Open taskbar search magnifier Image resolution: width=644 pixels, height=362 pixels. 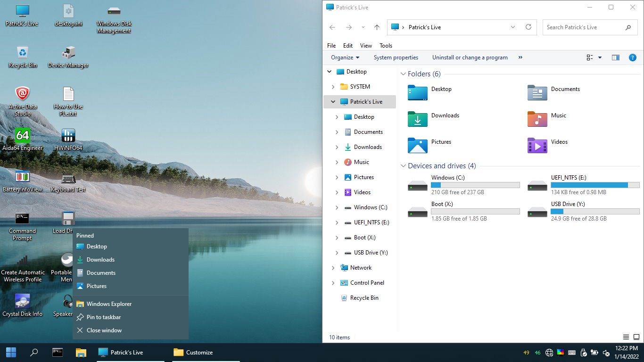[x=34, y=352]
